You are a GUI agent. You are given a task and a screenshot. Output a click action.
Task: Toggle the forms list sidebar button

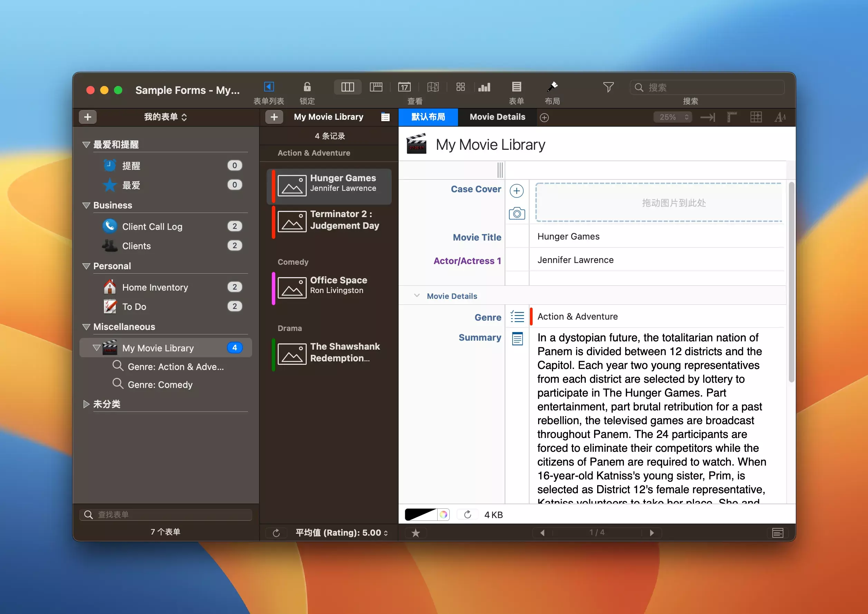pyautogui.click(x=269, y=87)
